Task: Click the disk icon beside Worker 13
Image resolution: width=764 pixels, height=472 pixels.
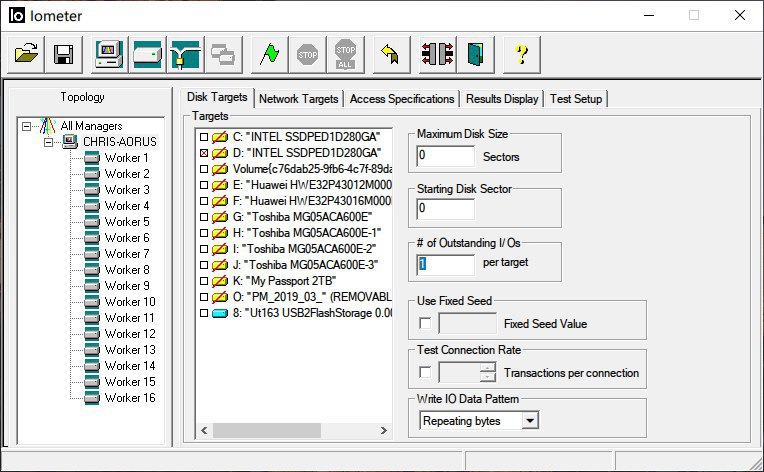Action: (92, 350)
